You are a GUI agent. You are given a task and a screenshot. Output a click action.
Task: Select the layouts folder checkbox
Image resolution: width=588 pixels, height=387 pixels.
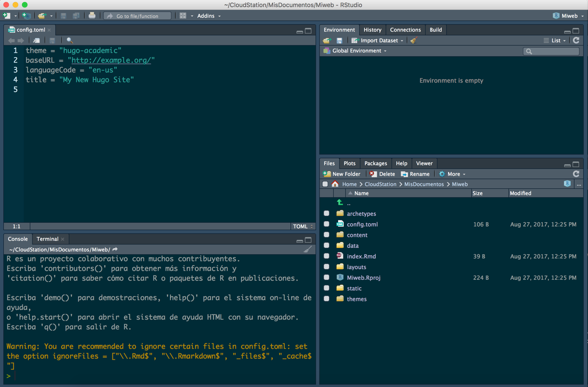(x=327, y=267)
